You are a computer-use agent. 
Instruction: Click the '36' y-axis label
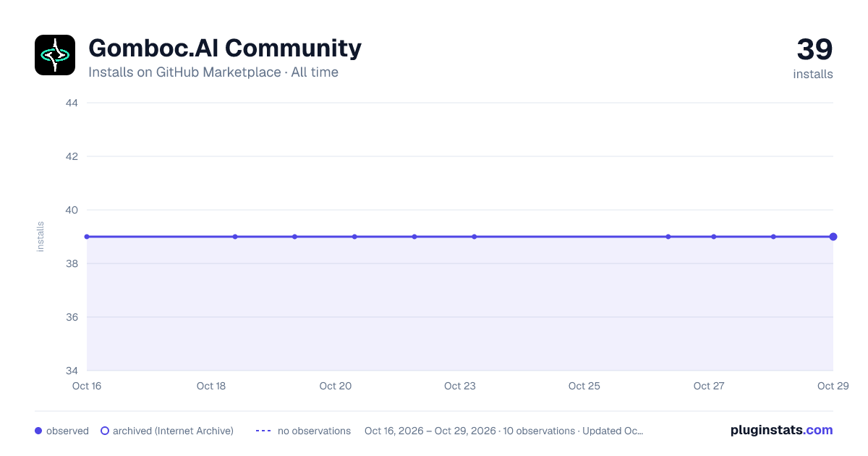coord(72,317)
